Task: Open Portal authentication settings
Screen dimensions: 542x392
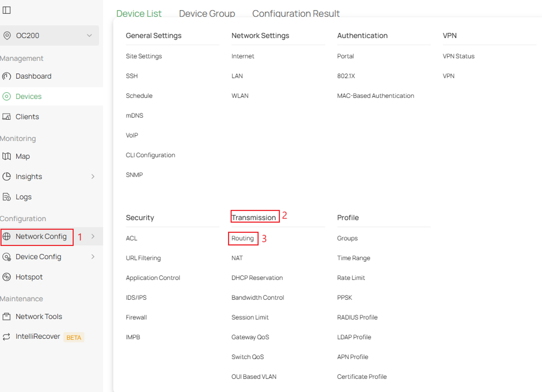Action: [x=345, y=56]
